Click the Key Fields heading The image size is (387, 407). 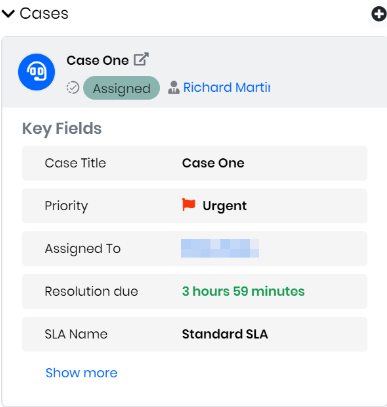click(62, 129)
